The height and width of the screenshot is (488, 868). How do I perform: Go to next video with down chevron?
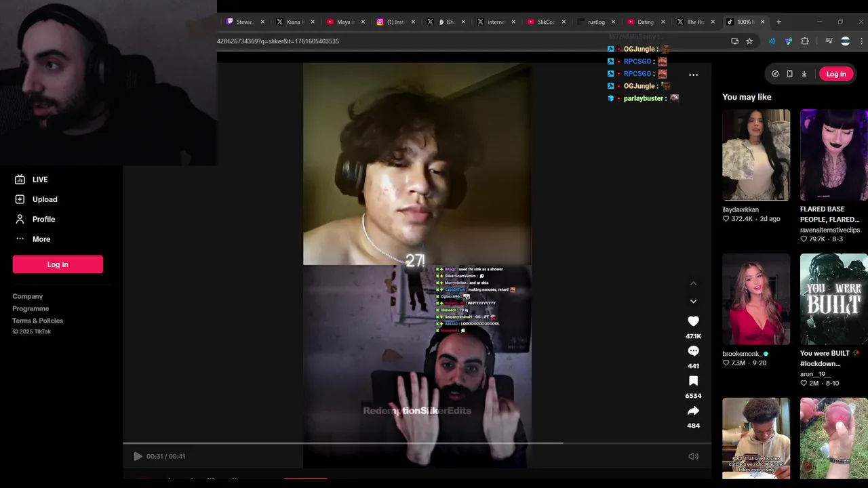click(x=693, y=301)
